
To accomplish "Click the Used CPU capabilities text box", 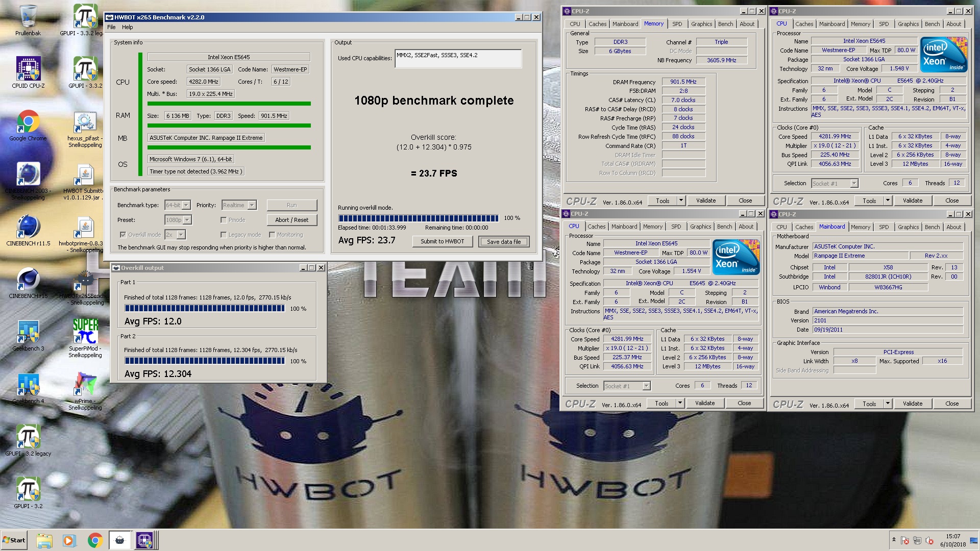I will [458, 58].
